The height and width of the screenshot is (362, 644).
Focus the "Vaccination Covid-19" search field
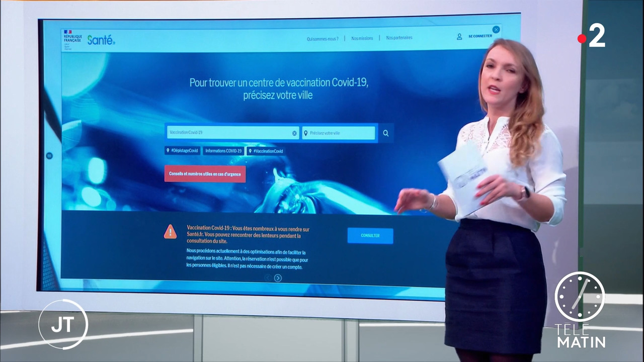tap(233, 133)
